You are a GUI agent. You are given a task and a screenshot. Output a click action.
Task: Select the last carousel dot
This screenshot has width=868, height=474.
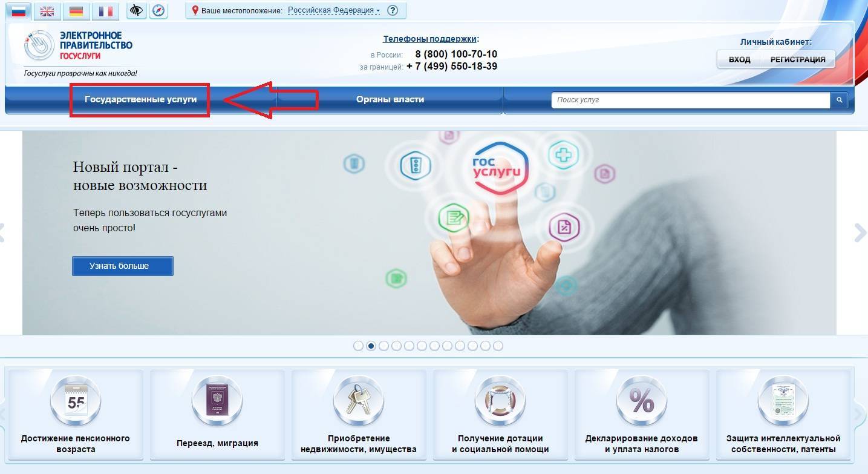pyautogui.click(x=498, y=346)
